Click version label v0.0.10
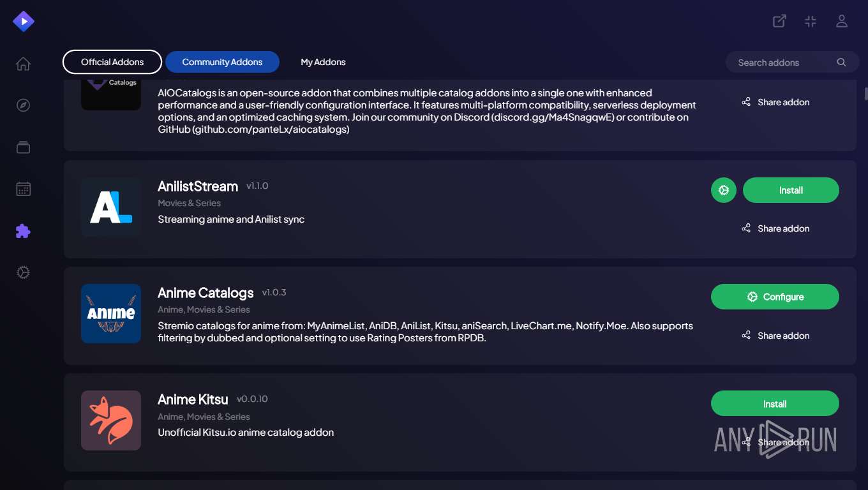 (252, 399)
